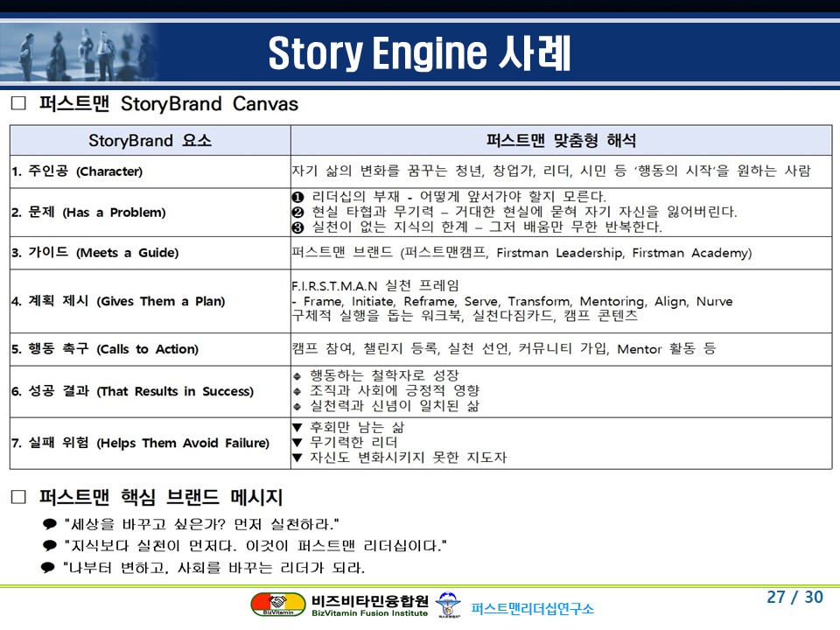Select the row "1. 주인공 (Character)"

421,171
